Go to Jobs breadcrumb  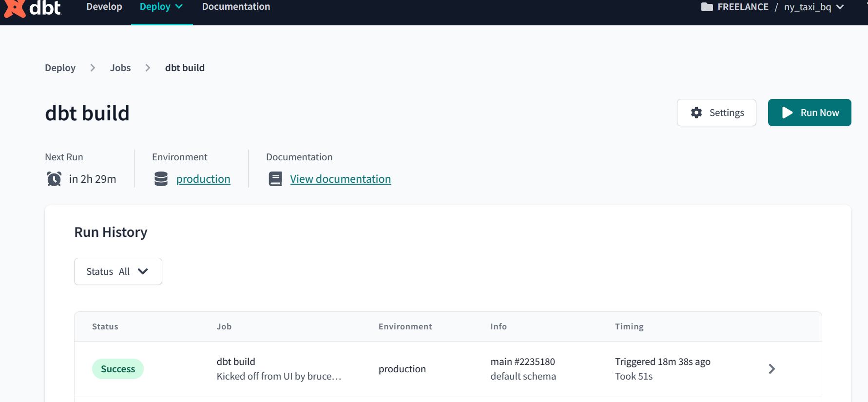pyautogui.click(x=120, y=68)
